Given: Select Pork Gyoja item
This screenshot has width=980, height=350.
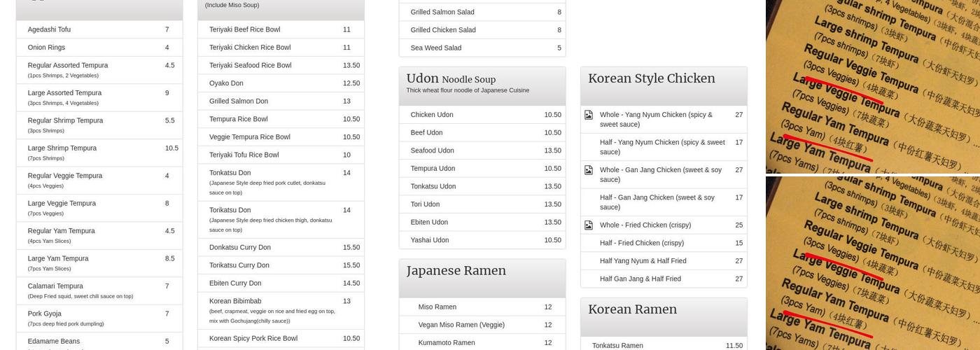Looking at the screenshot, I should (99, 318).
